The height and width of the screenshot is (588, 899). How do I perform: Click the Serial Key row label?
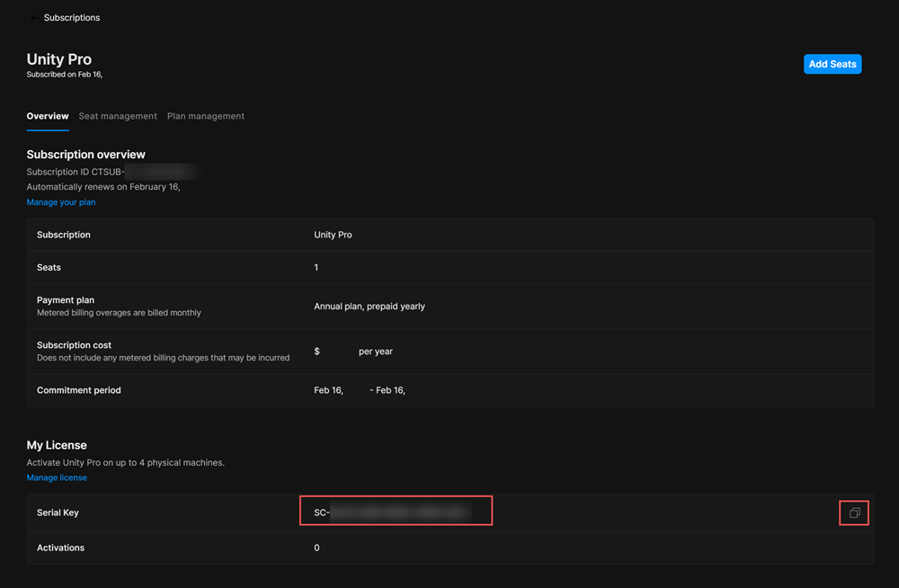(58, 512)
